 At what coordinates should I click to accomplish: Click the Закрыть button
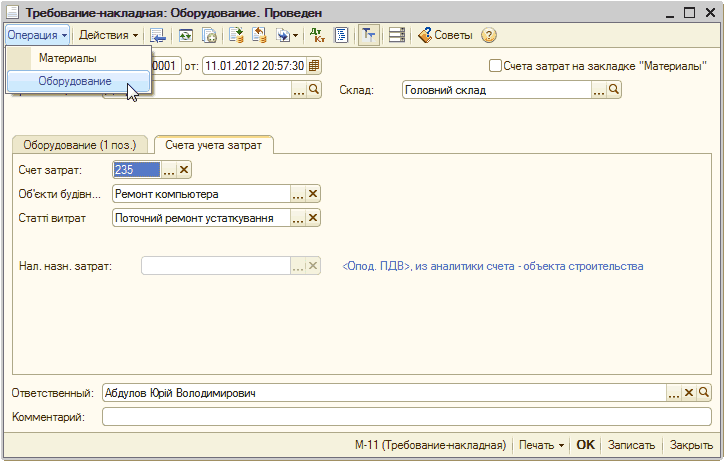[691, 445]
